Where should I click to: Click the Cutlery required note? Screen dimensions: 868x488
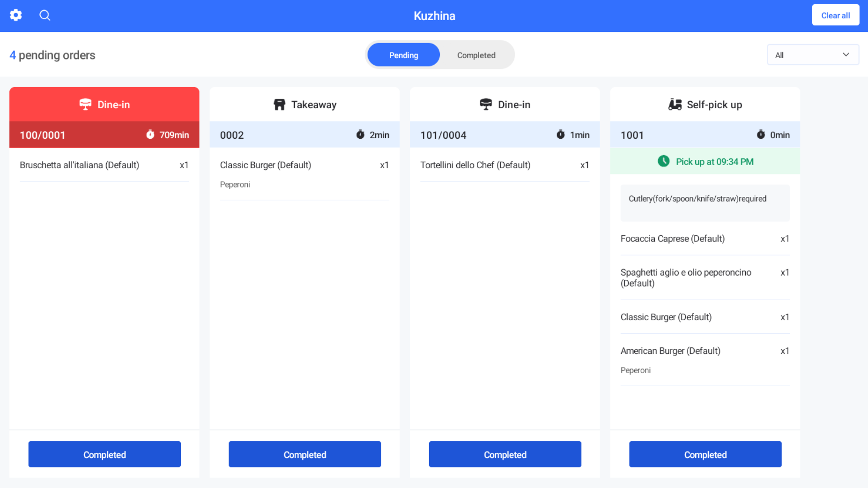point(705,203)
